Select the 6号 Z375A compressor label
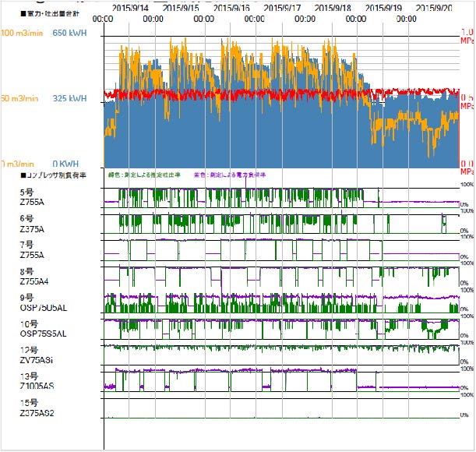This screenshot has width=476, height=452. point(31,224)
